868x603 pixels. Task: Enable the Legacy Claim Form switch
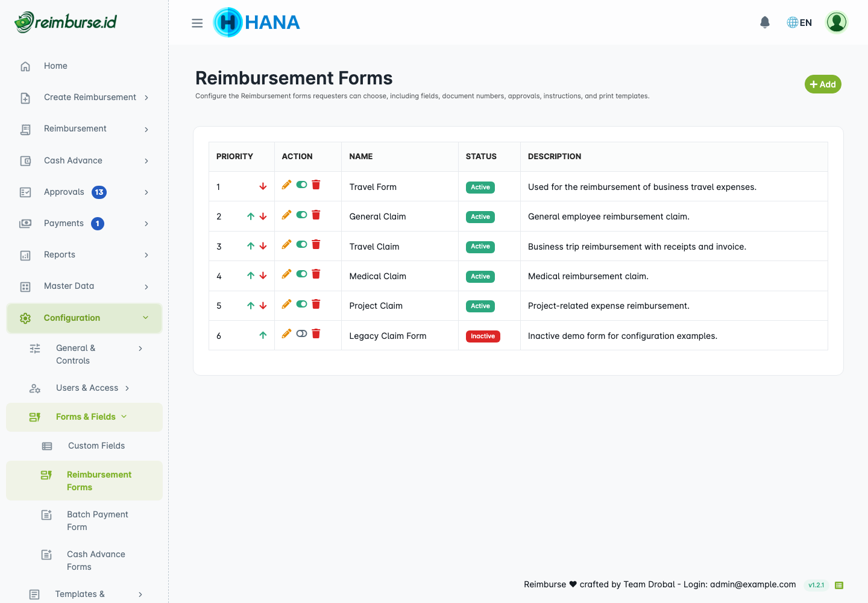[x=302, y=333]
